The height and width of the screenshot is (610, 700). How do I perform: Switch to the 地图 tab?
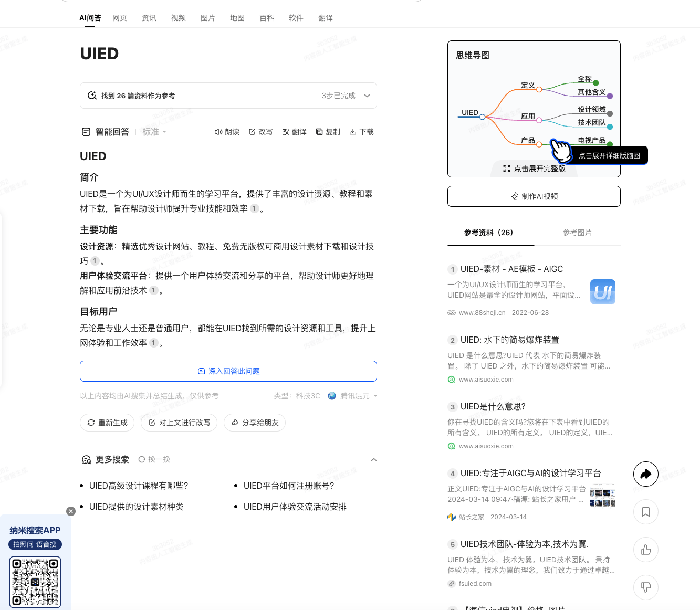point(237,18)
